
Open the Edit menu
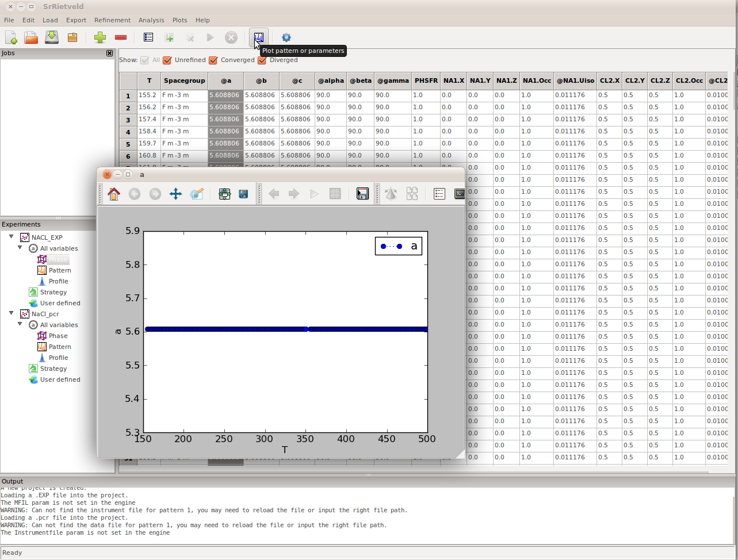click(29, 20)
